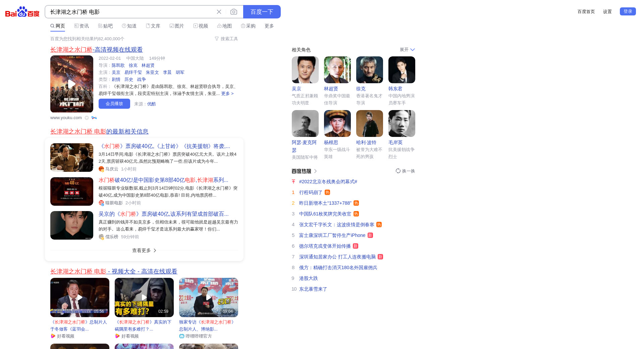The width and height of the screenshot is (644, 349).
Task: Expand the 相关角色 section with 展开
Action: tap(407, 50)
